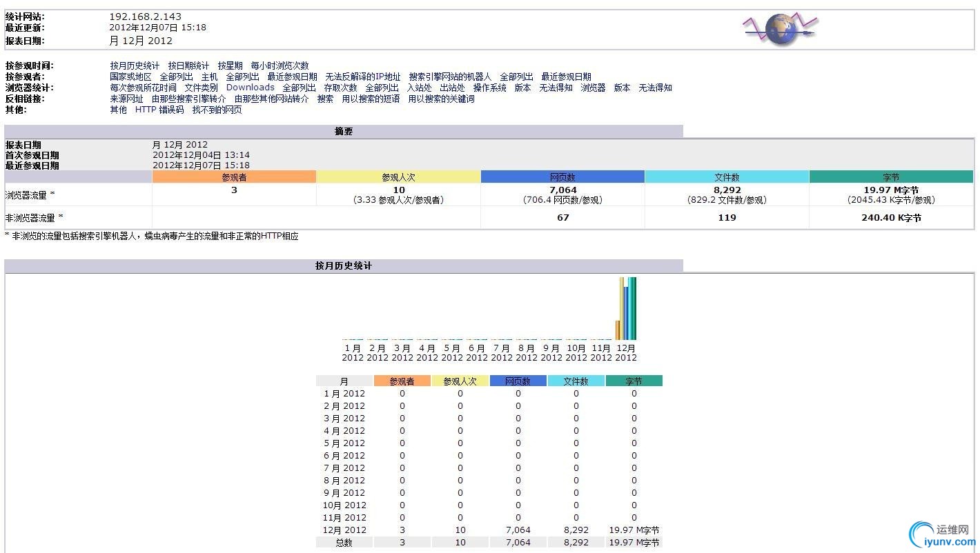Viewport: 980px width, 553px height.
Task: Click 全部列出 right after 搜索引擎网站的机器人
Action: [x=516, y=77]
